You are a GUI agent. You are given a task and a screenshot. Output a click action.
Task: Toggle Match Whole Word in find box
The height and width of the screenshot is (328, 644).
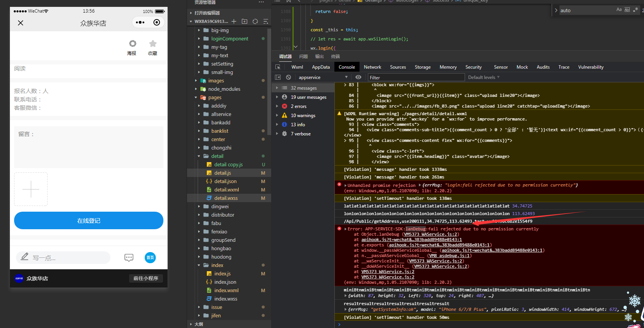(x=627, y=10)
